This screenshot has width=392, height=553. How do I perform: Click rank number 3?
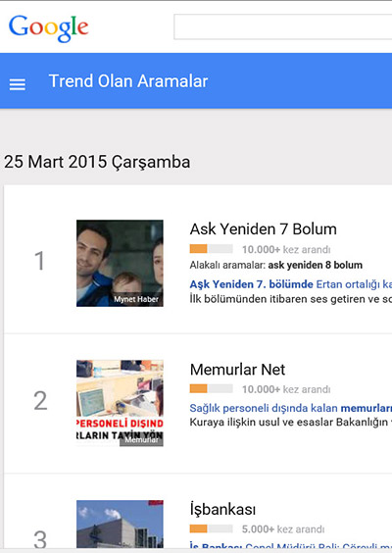(40, 540)
